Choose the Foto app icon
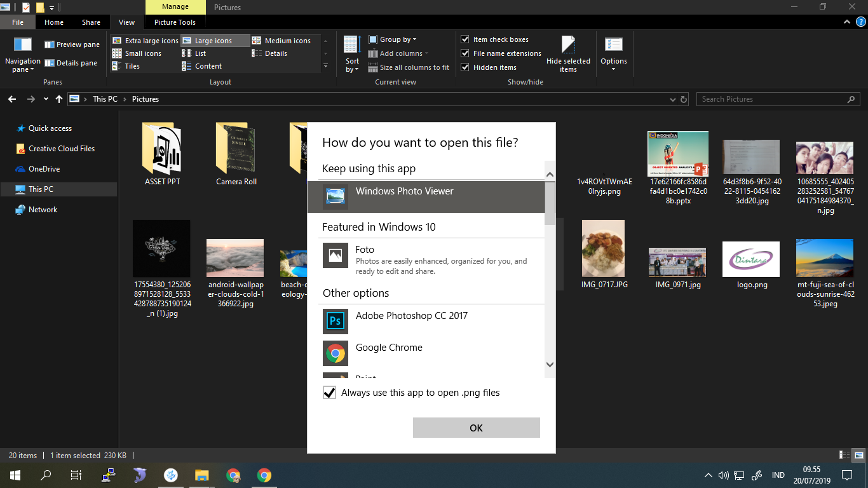Viewport: 868px width, 488px height. click(335, 255)
